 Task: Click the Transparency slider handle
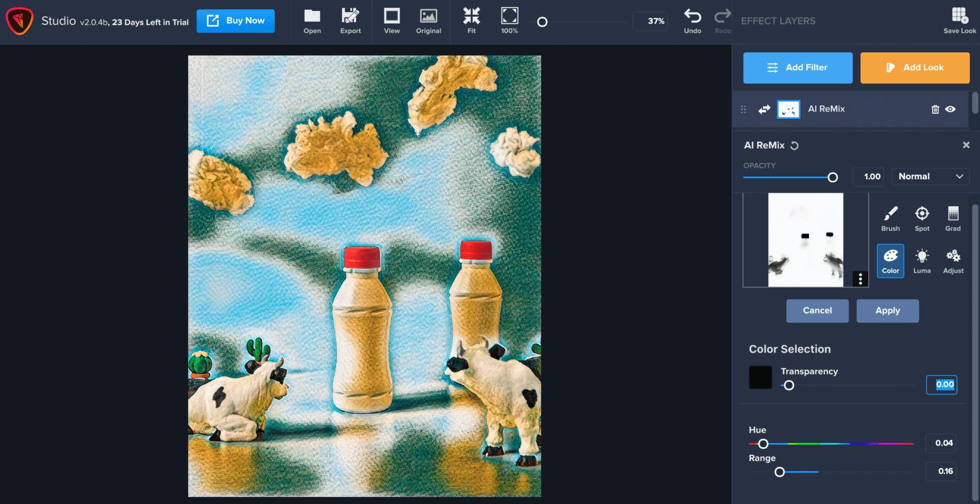click(789, 385)
